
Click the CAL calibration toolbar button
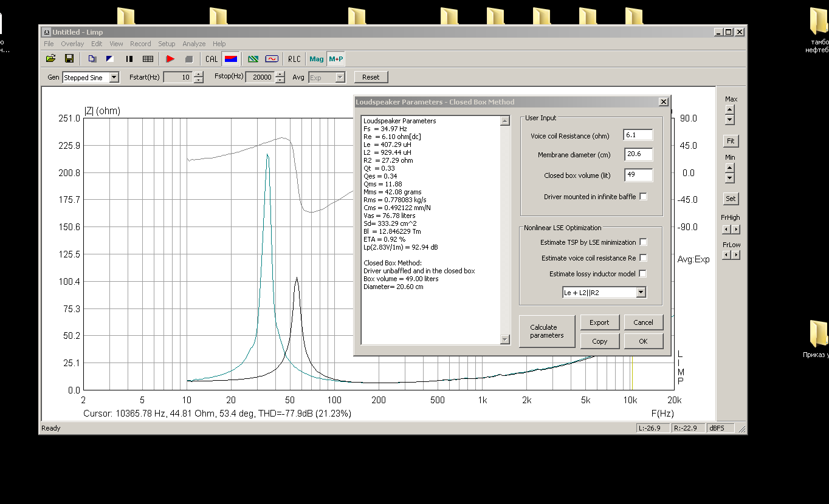[212, 59]
